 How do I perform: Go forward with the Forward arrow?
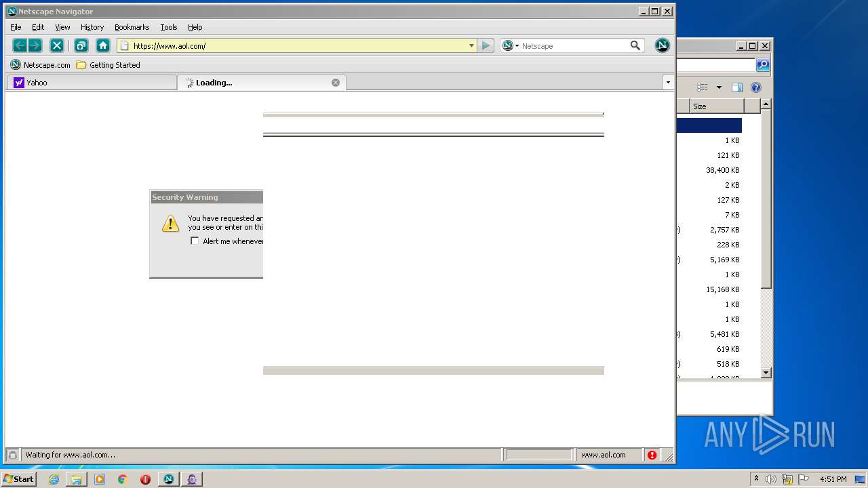point(35,45)
